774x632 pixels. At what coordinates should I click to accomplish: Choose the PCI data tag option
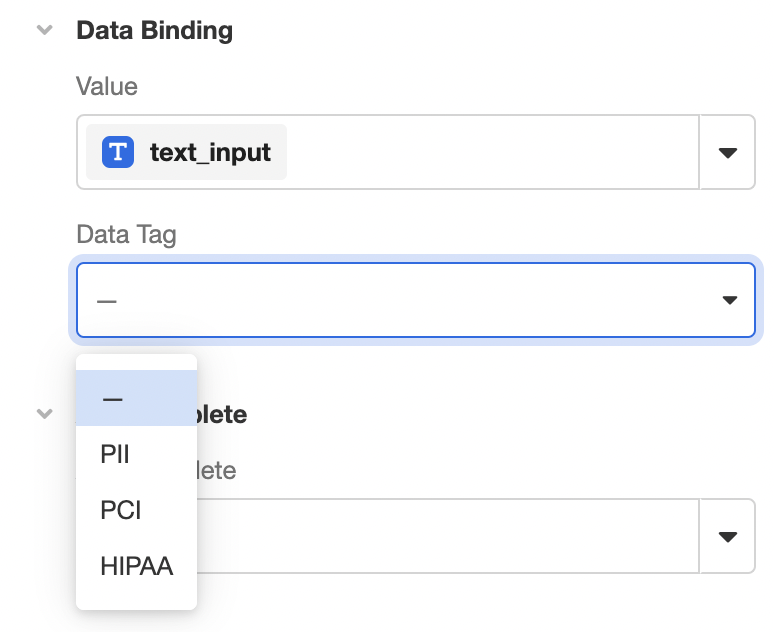click(x=121, y=511)
